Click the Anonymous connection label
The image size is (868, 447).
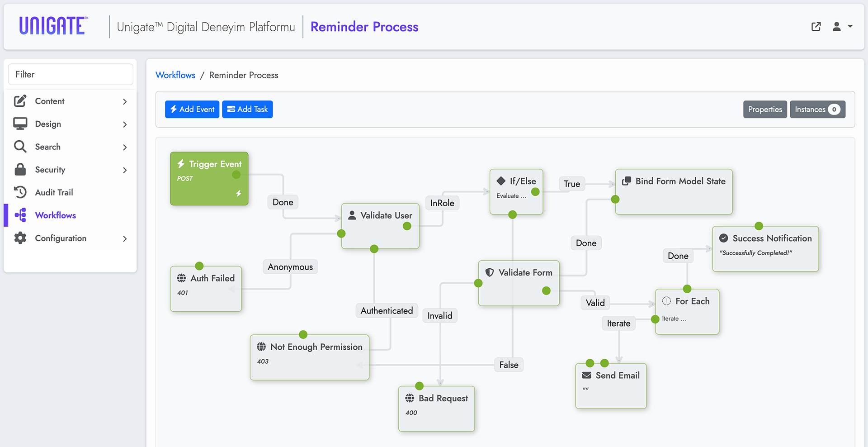(290, 266)
